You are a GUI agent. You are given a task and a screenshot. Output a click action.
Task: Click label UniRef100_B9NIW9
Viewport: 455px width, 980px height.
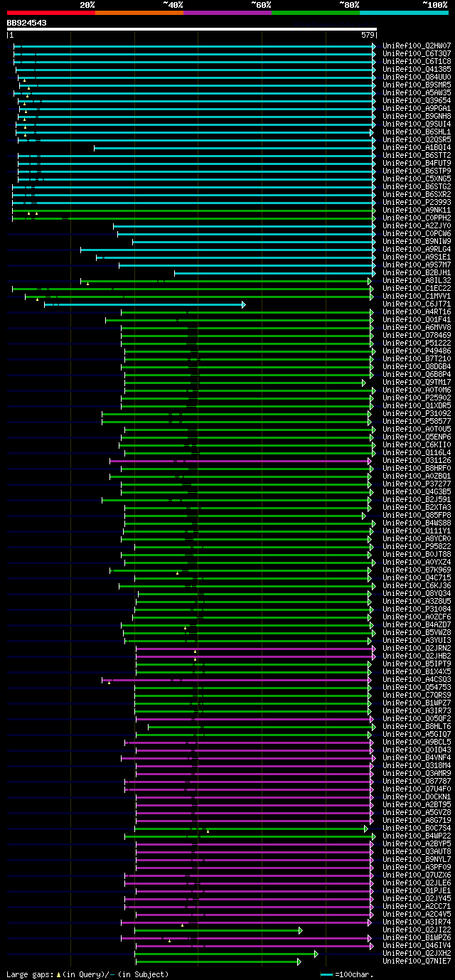(x=417, y=241)
